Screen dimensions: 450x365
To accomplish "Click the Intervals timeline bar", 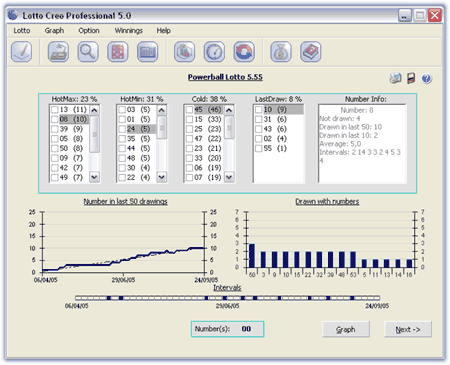I will click(227, 298).
